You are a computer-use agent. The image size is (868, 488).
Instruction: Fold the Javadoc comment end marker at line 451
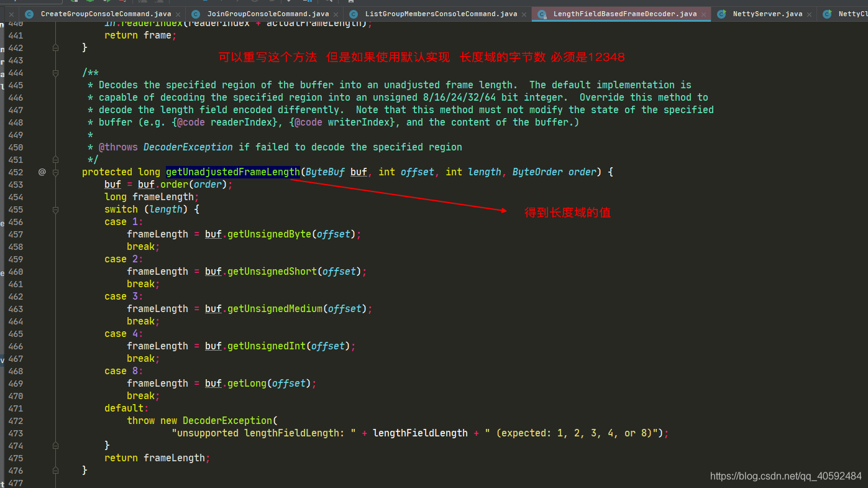[x=55, y=160]
